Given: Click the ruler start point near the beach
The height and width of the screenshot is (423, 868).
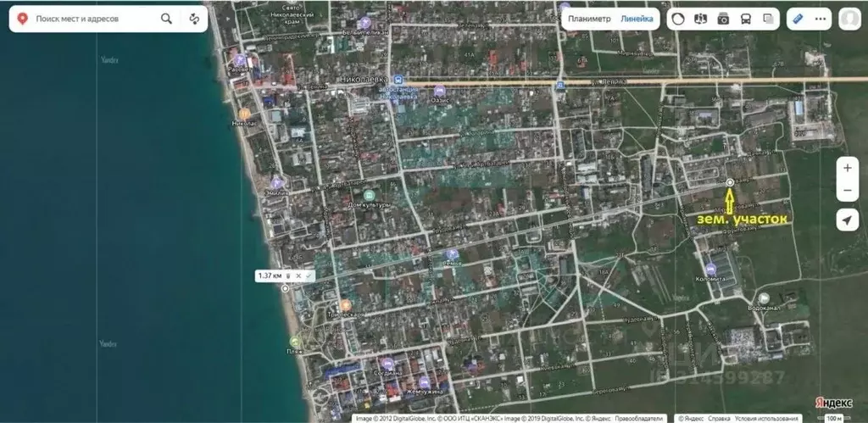Looking at the screenshot, I should (x=285, y=288).
